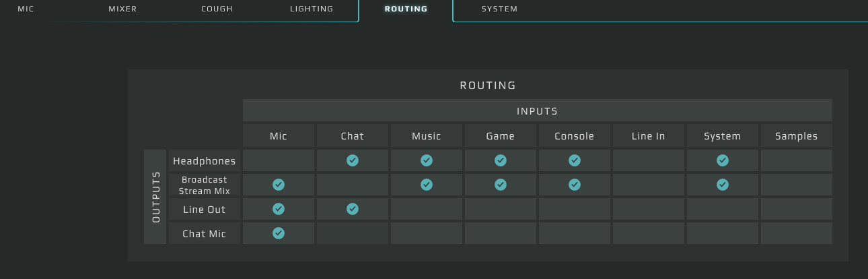
Task: Enable Samples routing to Headphones
Action: pos(797,160)
